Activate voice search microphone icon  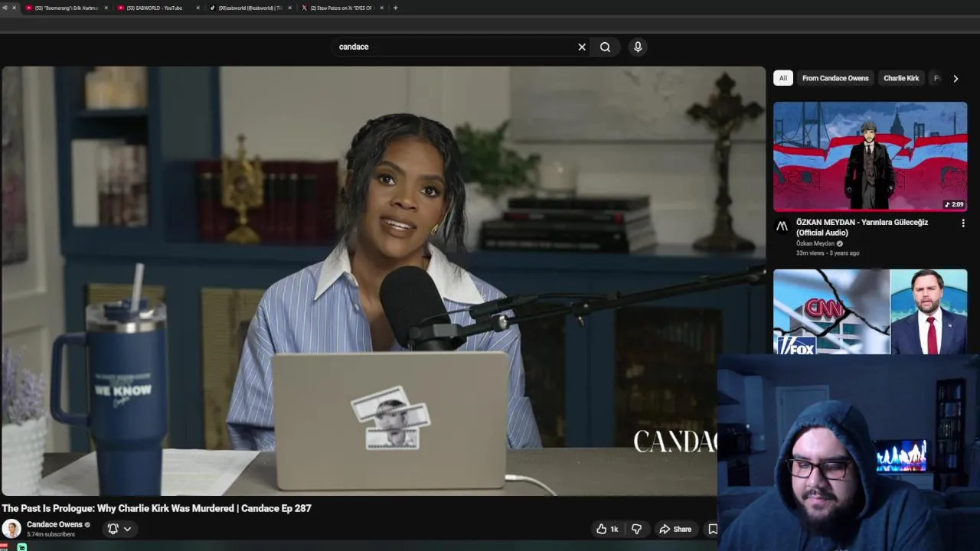click(638, 47)
